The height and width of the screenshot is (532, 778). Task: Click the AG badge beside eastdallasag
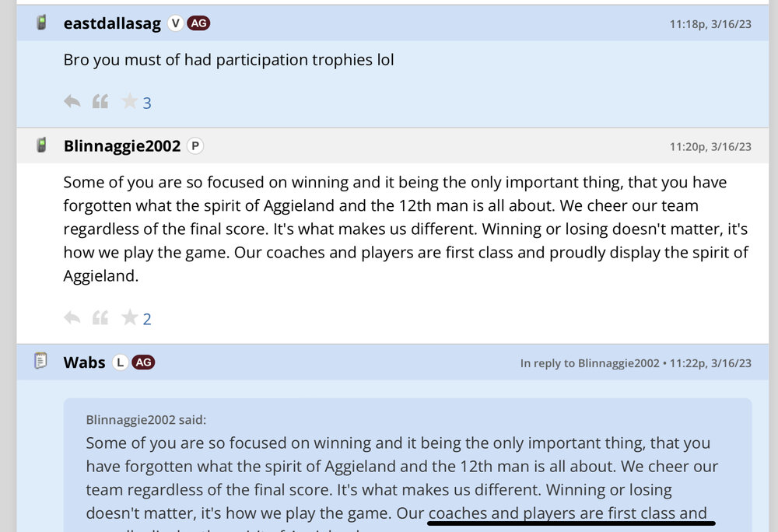[198, 23]
